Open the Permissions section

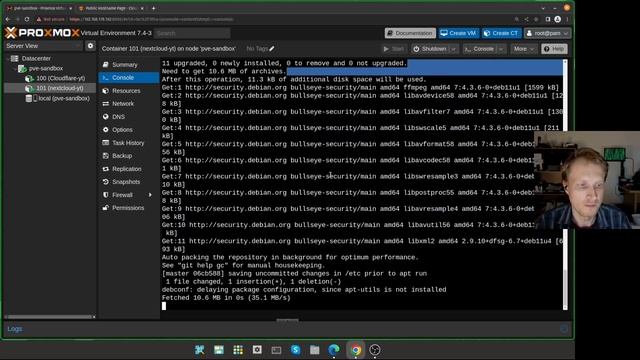[128, 208]
